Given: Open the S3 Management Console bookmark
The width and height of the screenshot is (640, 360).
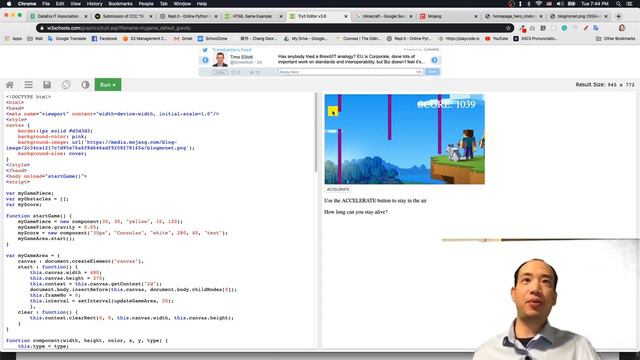Looking at the screenshot, I should 144,38.
